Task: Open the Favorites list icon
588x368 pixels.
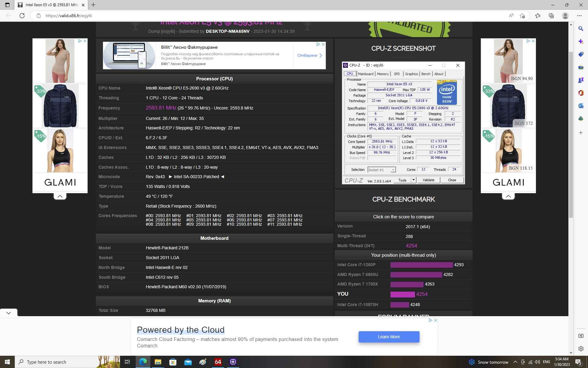Action: pos(537,16)
